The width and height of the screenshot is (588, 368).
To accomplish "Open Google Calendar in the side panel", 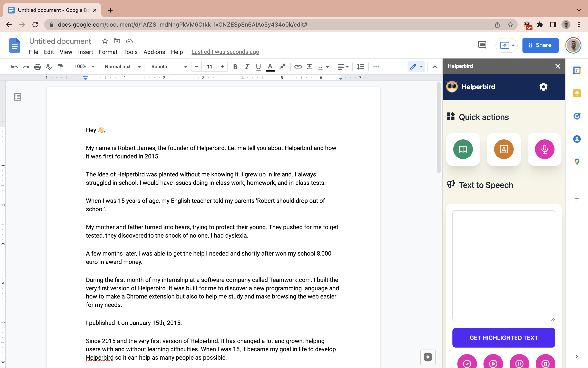I will [577, 70].
